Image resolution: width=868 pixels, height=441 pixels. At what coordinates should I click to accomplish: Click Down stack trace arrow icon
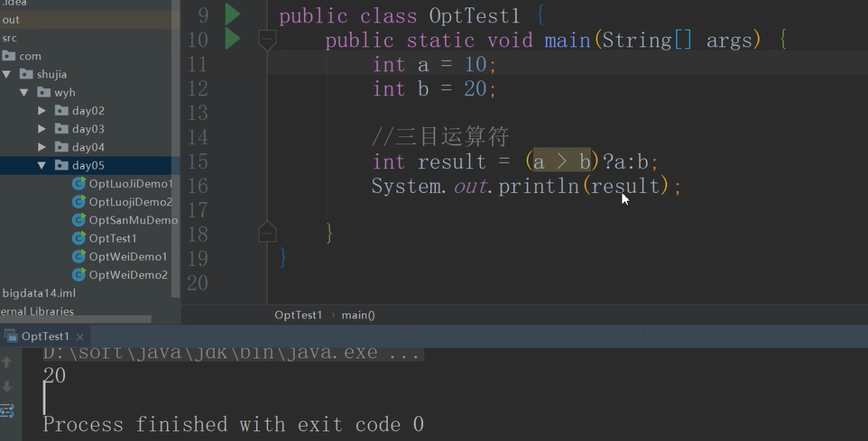7,386
